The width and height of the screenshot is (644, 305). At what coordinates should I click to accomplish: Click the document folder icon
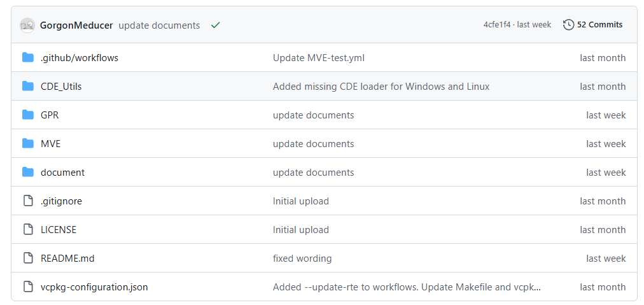(x=27, y=173)
